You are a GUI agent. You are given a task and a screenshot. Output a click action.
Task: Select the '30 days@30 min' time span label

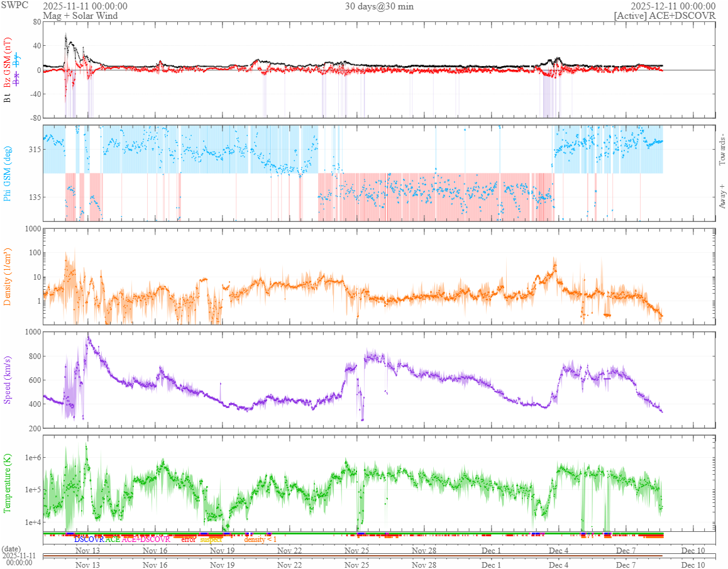click(x=379, y=6)
